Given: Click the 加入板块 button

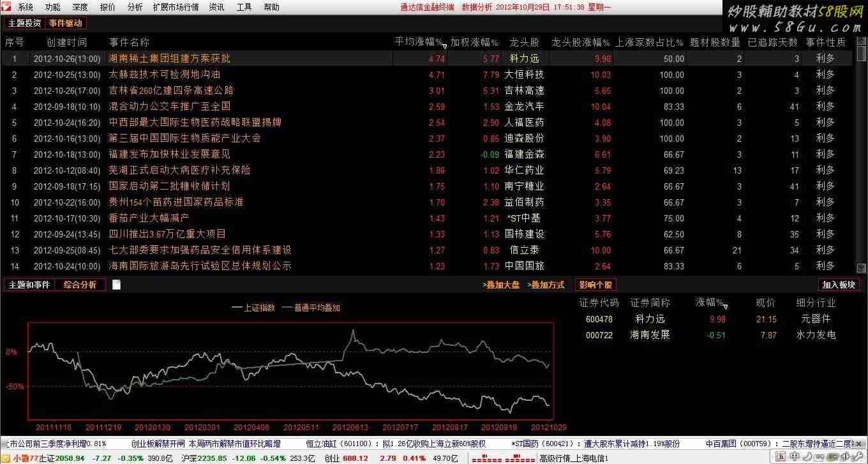Looking at the screenshot, I should [839, 285].
